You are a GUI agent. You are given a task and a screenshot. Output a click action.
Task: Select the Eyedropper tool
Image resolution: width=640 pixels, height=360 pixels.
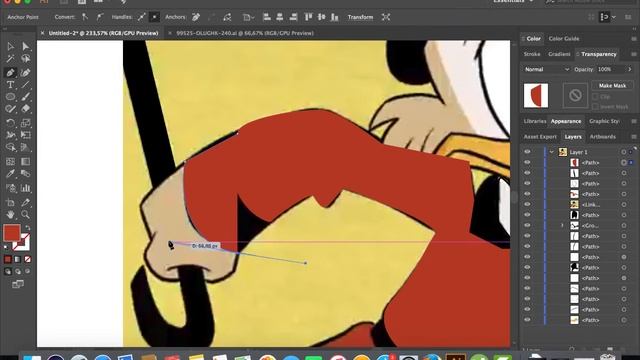click(x=11, y=174)
